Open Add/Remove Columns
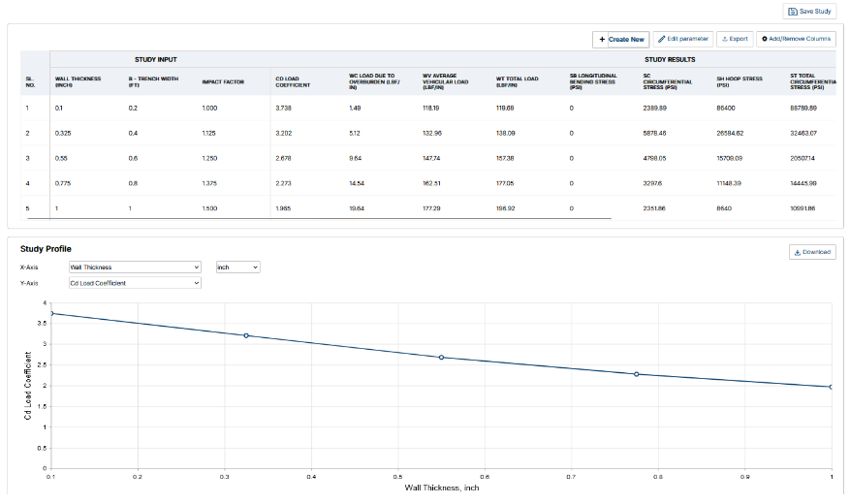850x504 pixels. click(x=796, y=39)
